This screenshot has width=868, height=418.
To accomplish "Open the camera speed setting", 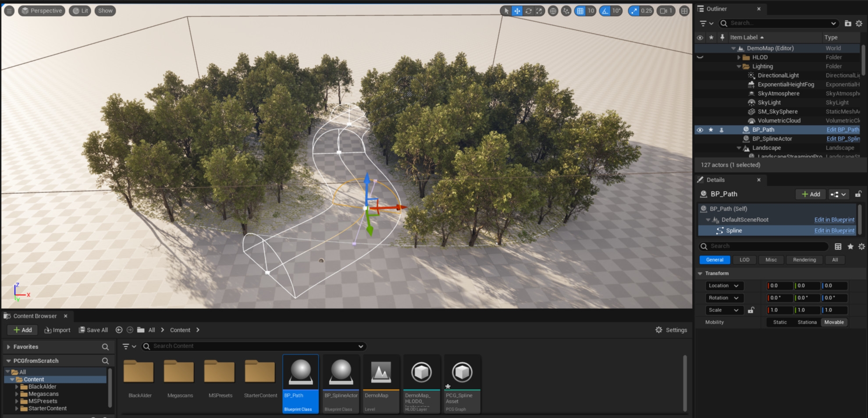I will (x=665, y=11).
